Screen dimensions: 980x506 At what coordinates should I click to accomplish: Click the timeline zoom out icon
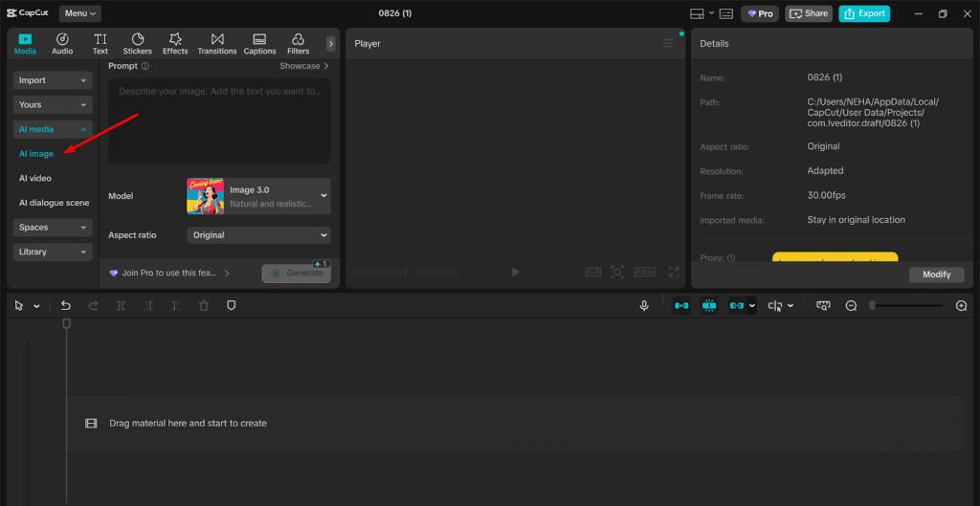click(x=851, y=305)
